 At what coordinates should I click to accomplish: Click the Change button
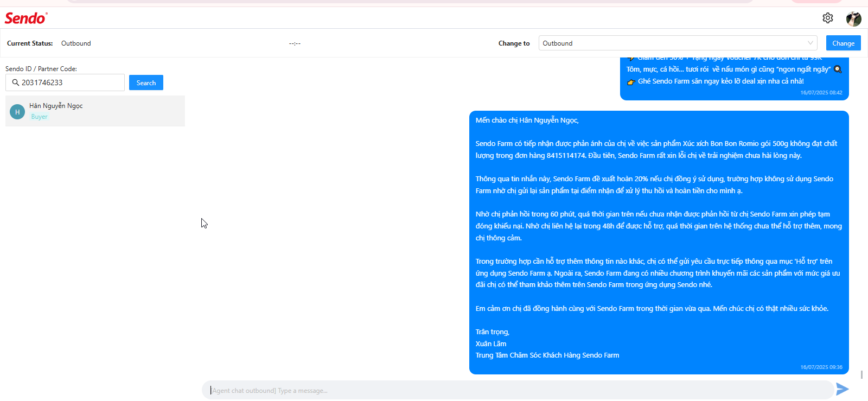coord(843,43)
